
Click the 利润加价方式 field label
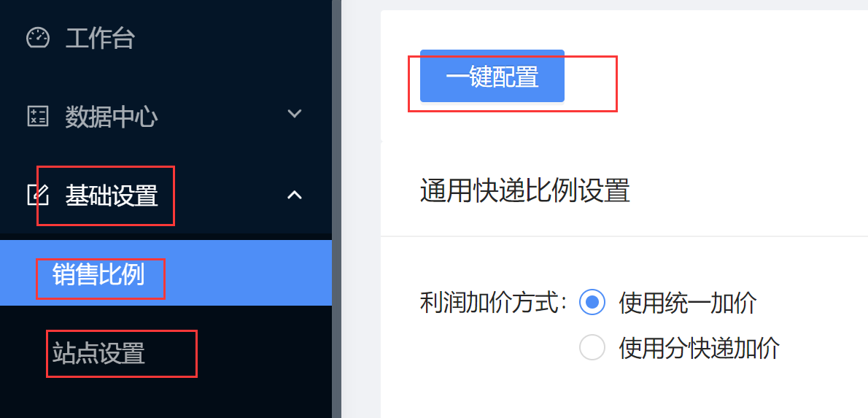tap(494, 303)
